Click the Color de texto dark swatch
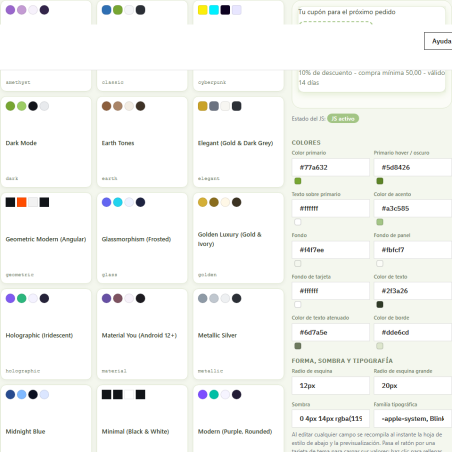The width and height of the screenshot is (452, 452). [380, 304]
